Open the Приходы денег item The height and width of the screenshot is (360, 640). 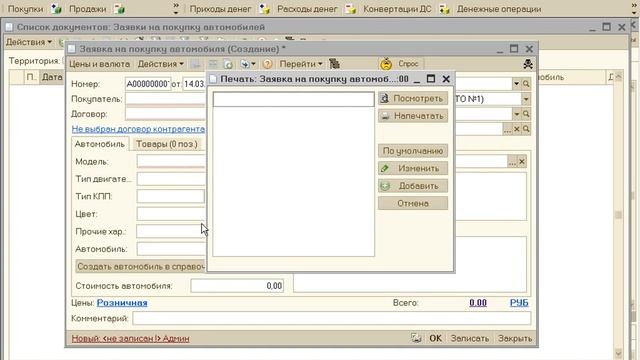pos(220,9)
